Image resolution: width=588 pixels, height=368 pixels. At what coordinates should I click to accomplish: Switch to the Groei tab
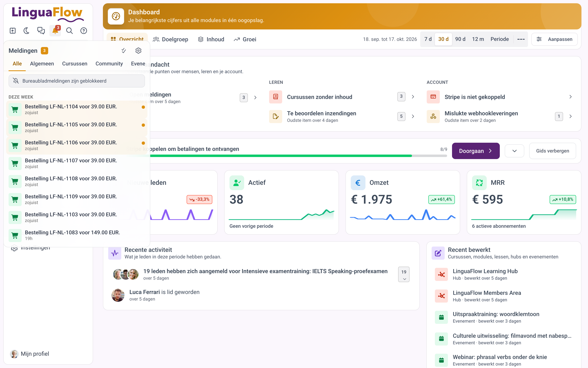[245, 39]
